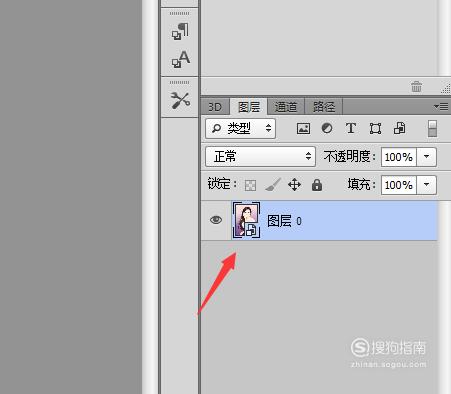Open the Character Styles panel icon
The width and height of the screenshot is (451, 394).
(x=180, y=59)
